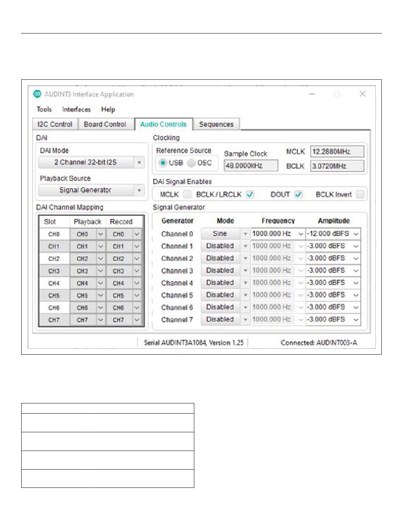Open the Playback Source dropdown
Image resolution: width=403 pixels, height=532 pixels.
click(x=91, y=190)
